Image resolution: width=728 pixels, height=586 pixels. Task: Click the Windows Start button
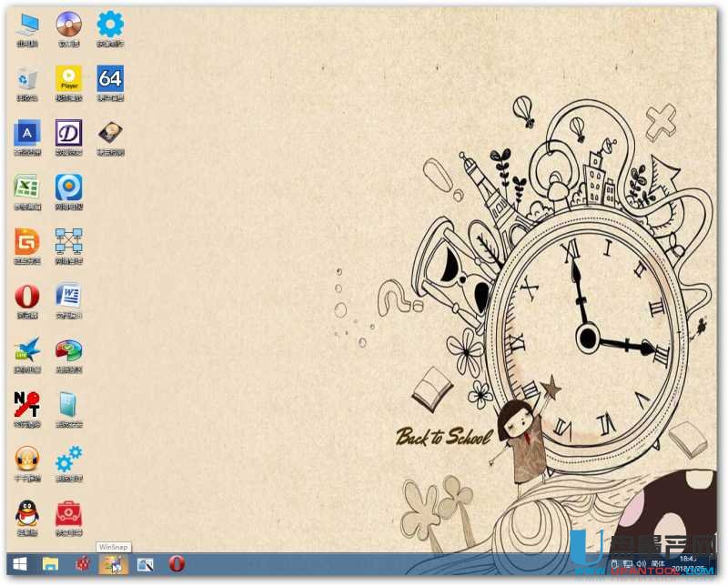[x=19, y=565]
